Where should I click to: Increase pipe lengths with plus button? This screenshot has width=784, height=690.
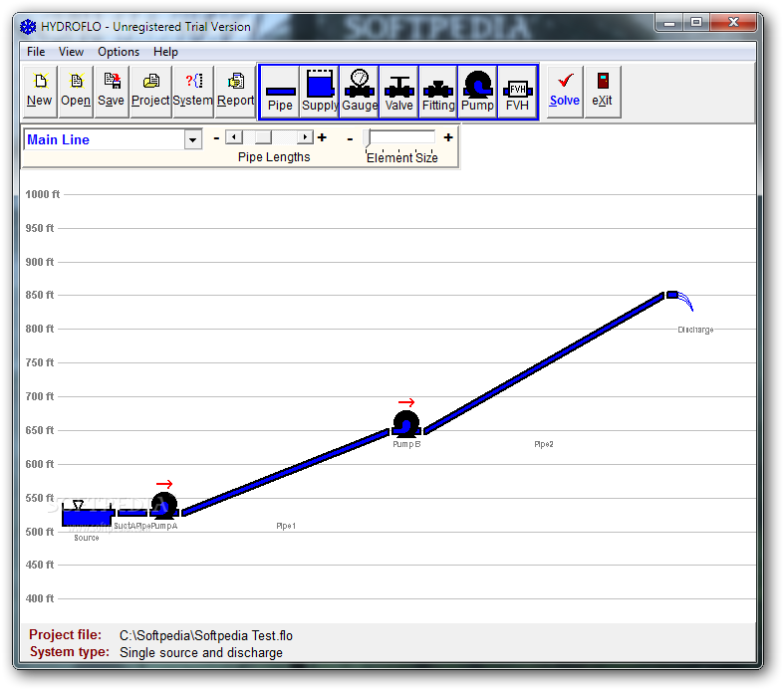pyautogui.click(x=322, y=137)
